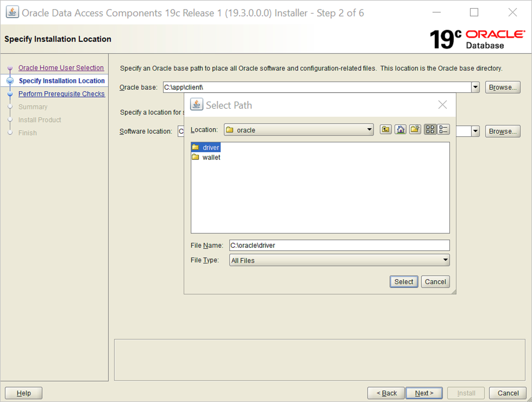This screenshot has height=402, width=532.
Task: Select Specify Installation Location step
Action: pyautogui.click(x=62, y=81)
